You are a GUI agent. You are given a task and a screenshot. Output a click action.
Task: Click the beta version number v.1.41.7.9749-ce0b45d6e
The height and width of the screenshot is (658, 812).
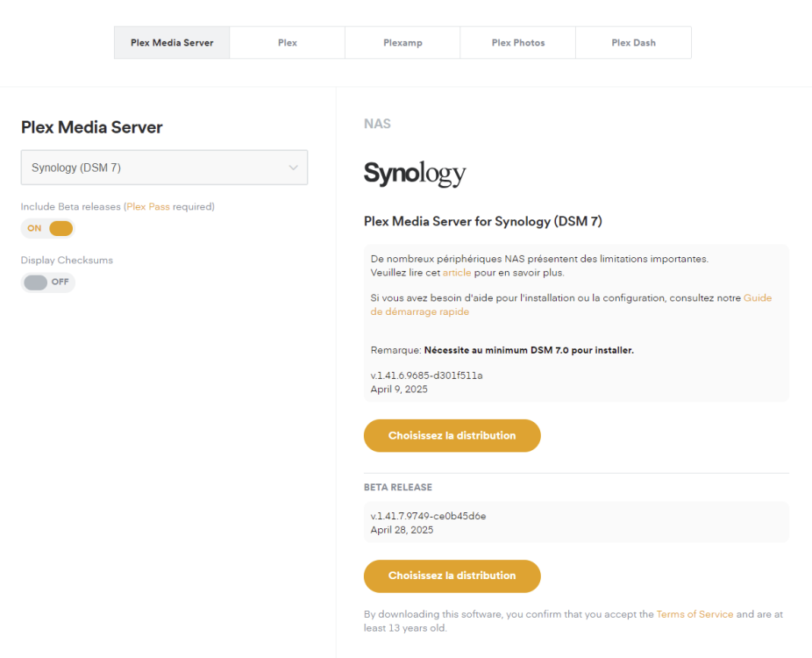tap(428, 516)
